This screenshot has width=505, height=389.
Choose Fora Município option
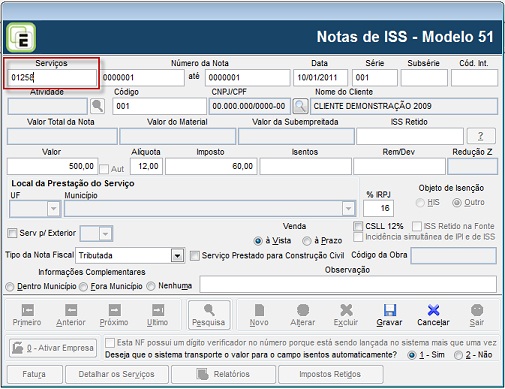(84, 287)
